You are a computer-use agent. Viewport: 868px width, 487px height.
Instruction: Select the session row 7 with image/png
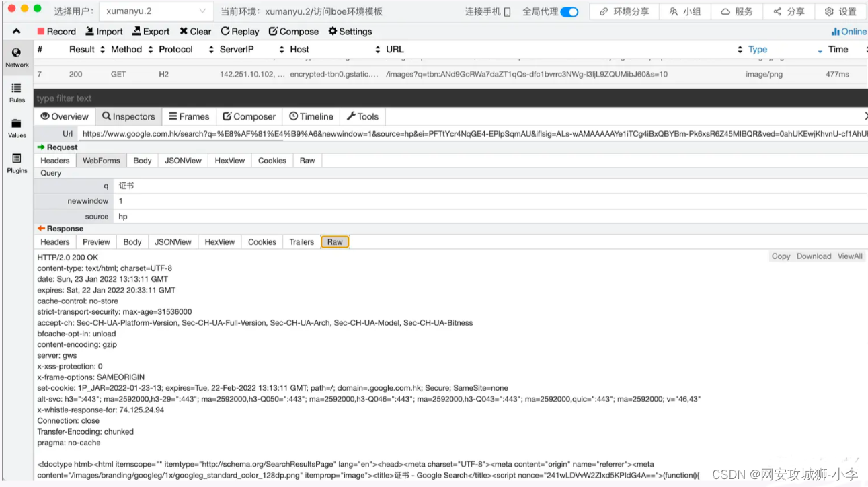(x=450, y=74)
